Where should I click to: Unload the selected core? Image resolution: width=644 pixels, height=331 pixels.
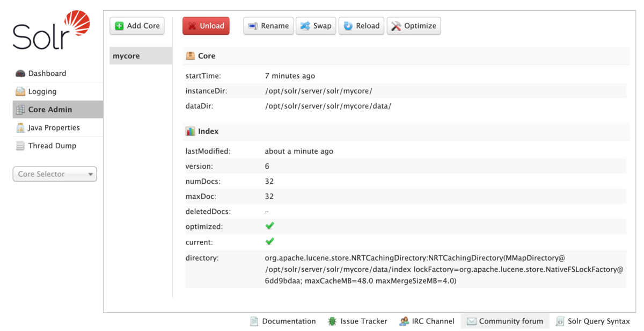[x=206, y=26]
